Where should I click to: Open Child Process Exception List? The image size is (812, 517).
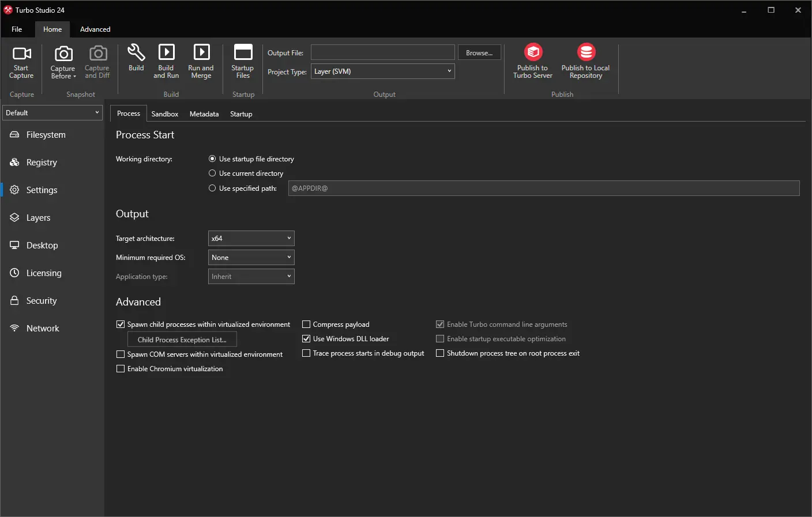[x=182, y=340]
